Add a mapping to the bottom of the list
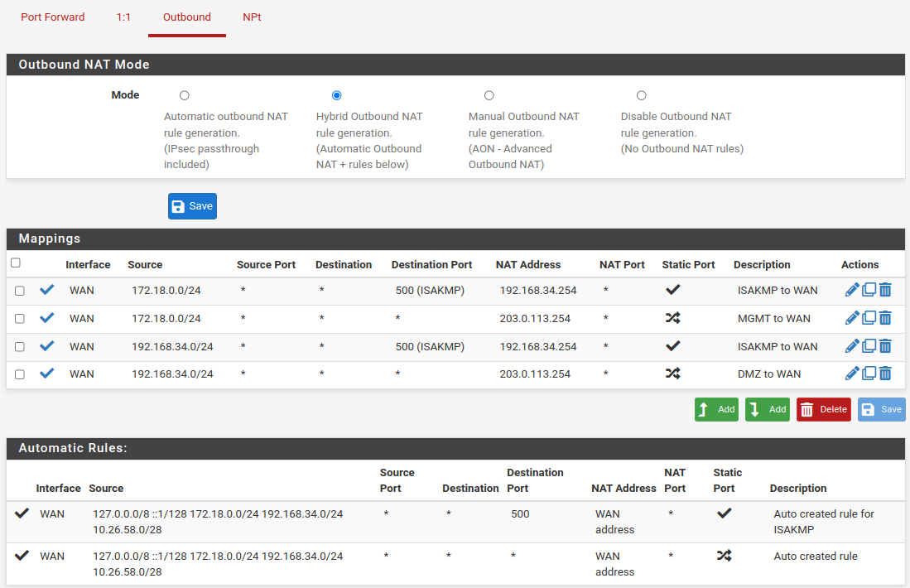 768,409
